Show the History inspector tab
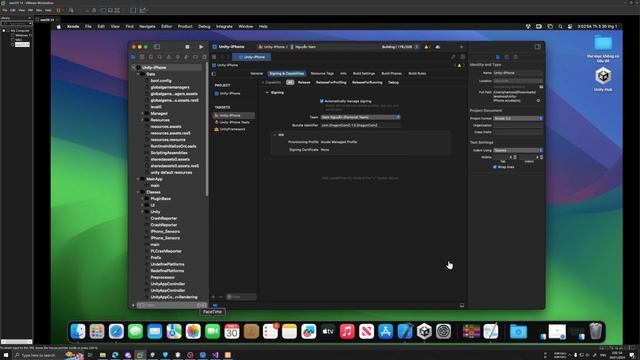This screenshot has width=640, height=360. (507, 57)
